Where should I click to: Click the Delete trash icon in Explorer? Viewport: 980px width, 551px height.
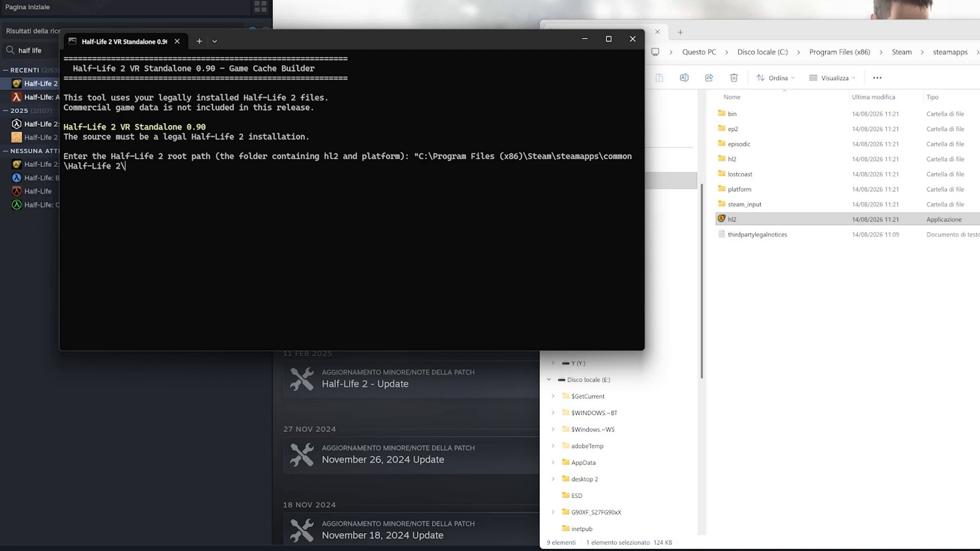(733, 78)
